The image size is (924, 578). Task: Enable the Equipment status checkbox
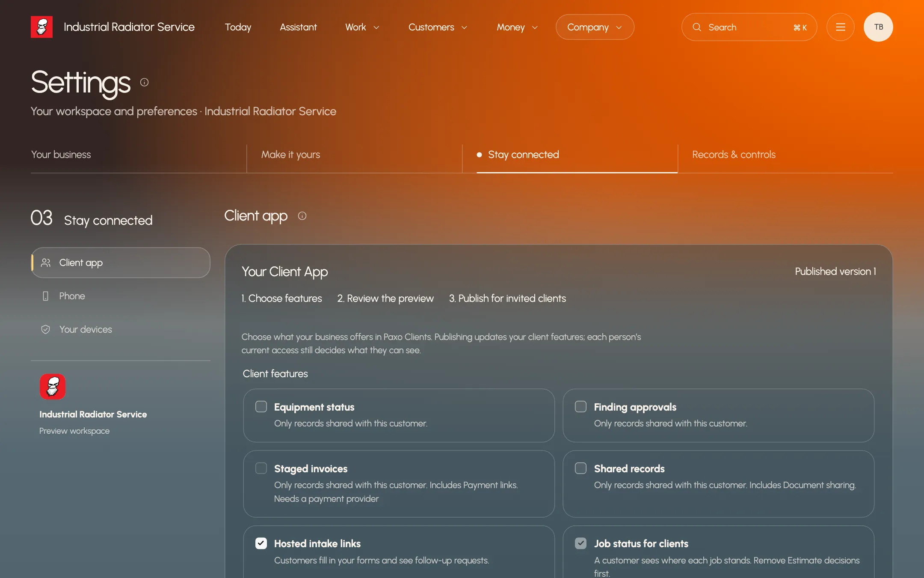(261, 407)
